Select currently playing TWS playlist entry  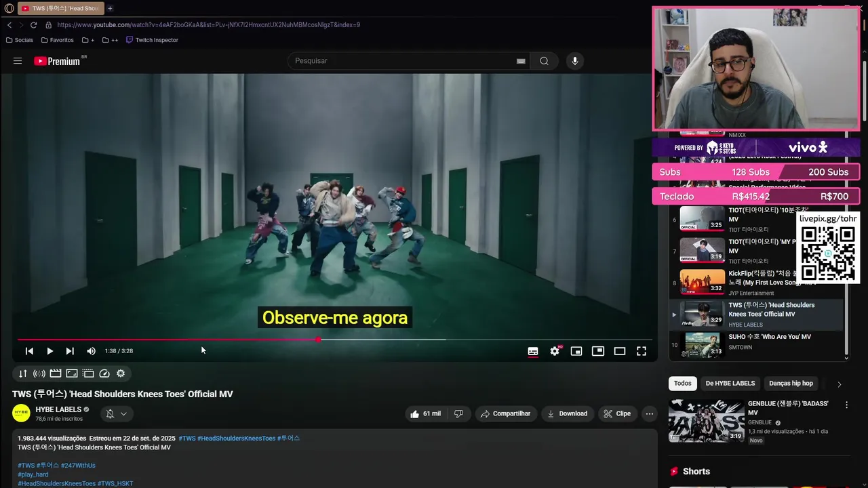tap(756, 314)
